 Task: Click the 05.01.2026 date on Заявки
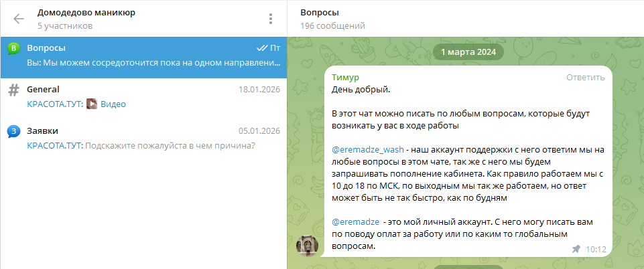pyautogui.click(x=259, y=131)
